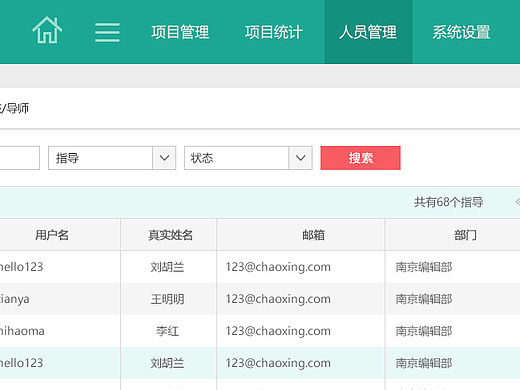Click the red 搜索 button
The width and height of the screenshot is (520, 390).
click(360, 158)
